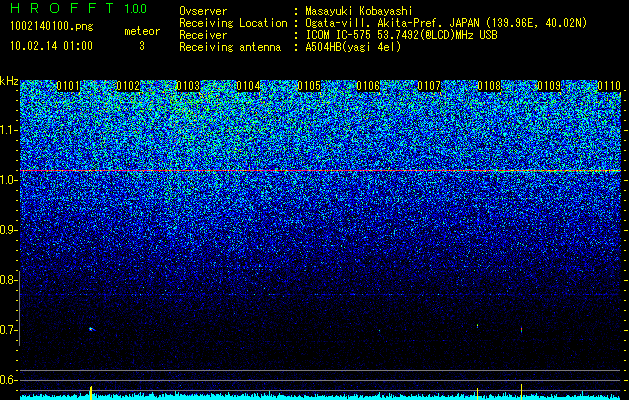629x400 pixels.
Task: Click the "Receiving Location" label
Action: 233,23
